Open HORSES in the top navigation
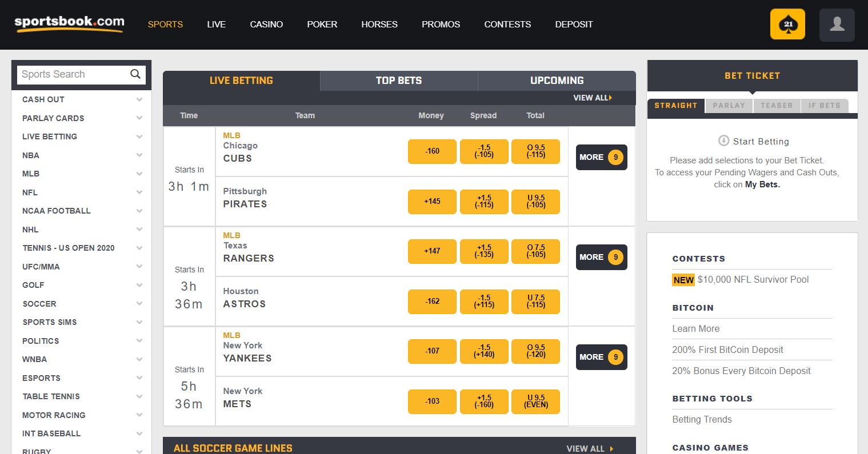 379,25
